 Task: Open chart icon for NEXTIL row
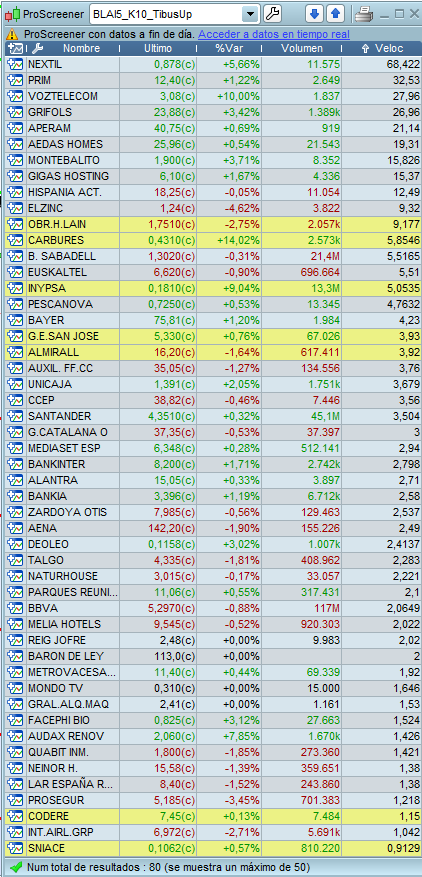[15, 64]
